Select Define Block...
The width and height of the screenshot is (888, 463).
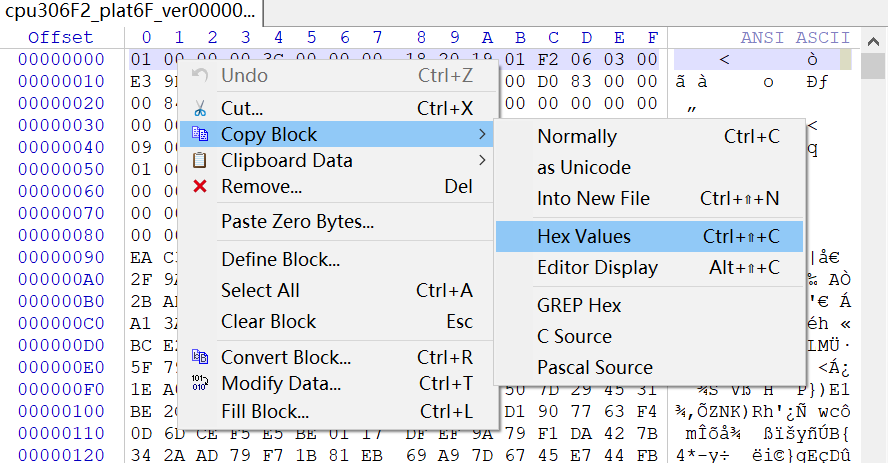coord(338,259)
